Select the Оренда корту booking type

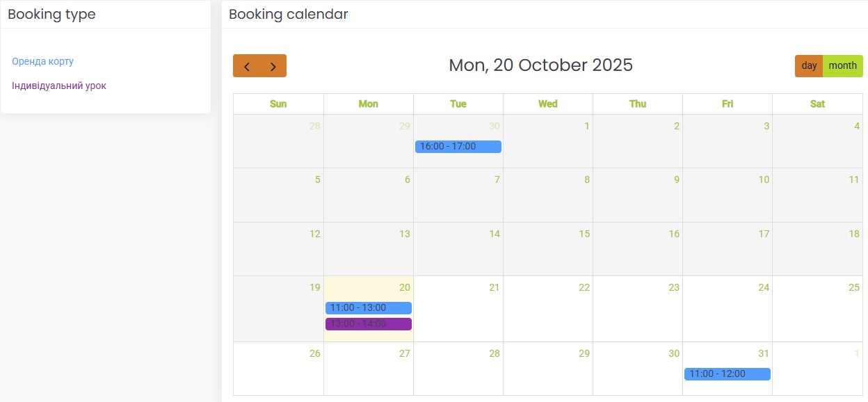[x=42, y=61]
